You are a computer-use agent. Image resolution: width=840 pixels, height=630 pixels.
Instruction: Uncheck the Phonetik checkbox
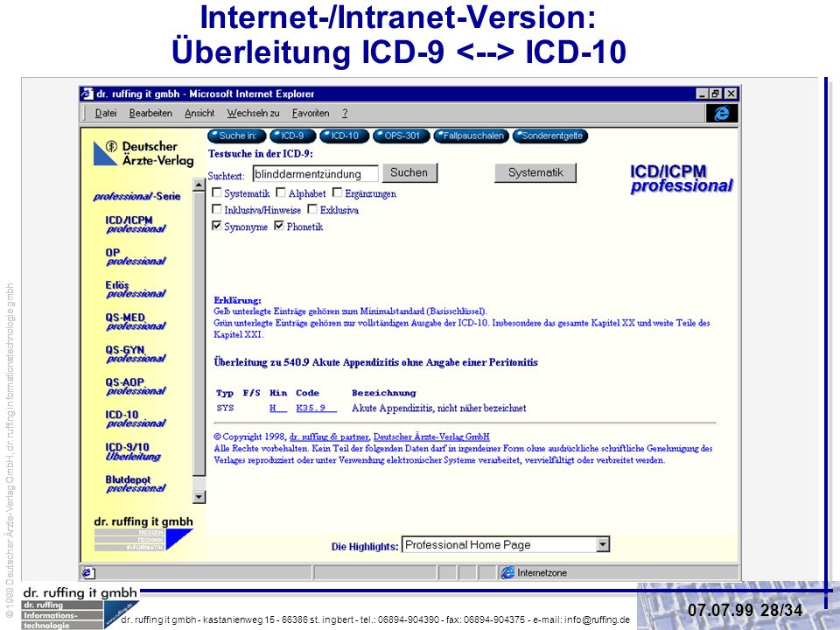279,226
